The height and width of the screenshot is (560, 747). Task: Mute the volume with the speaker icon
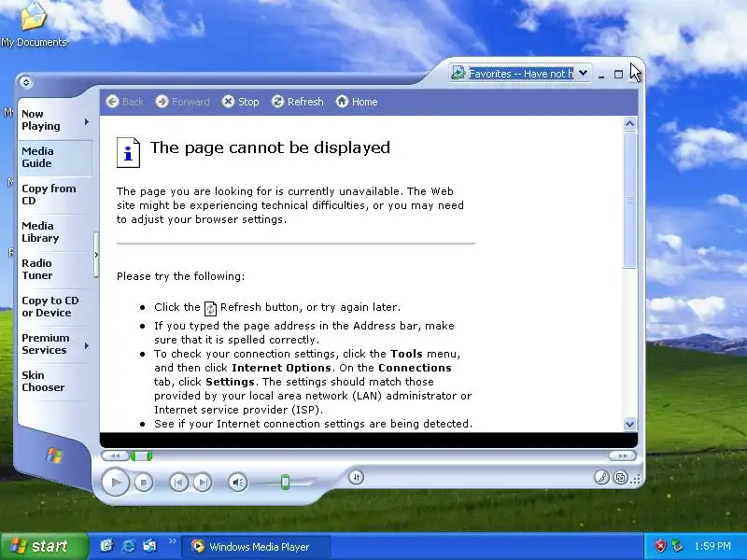tap(238, 483)
